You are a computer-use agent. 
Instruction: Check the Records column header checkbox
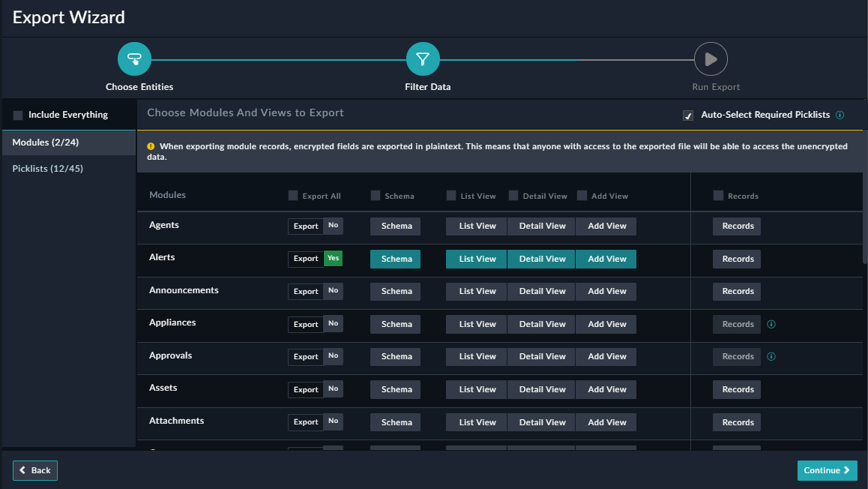(717, 196)
